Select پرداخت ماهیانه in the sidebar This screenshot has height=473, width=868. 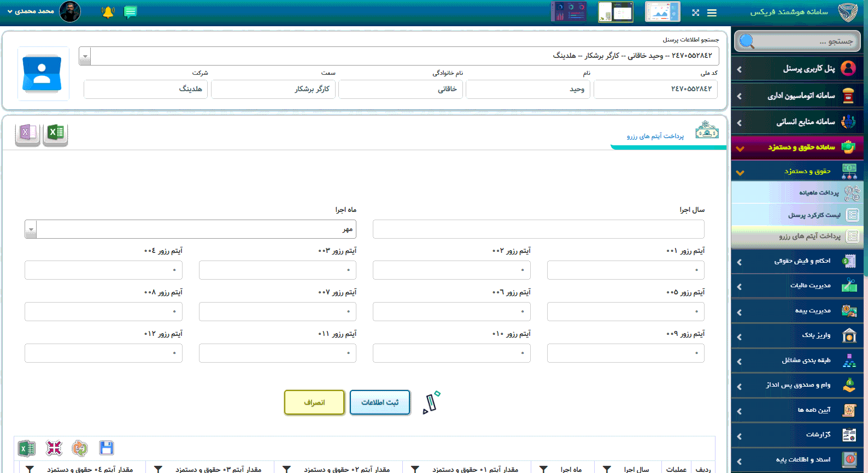click(x=797, y=192)
